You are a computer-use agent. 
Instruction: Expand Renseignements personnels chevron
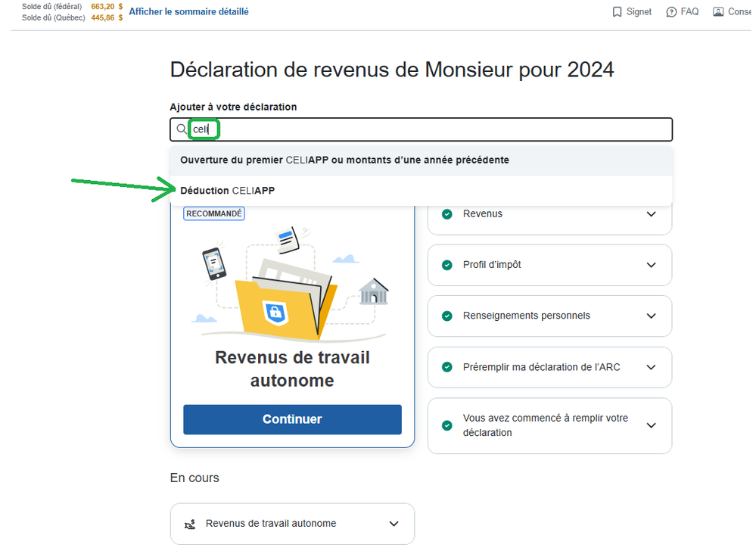click(651, 316)
